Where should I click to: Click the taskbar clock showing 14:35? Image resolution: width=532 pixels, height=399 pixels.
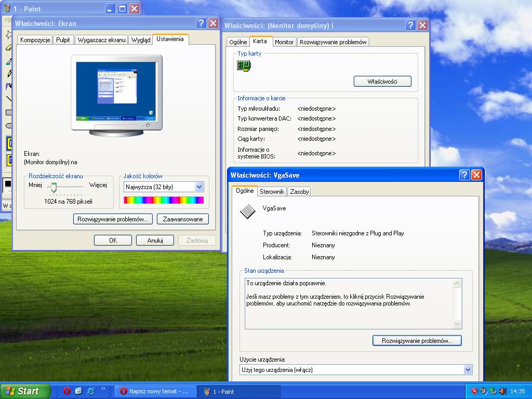coord(517,392)
